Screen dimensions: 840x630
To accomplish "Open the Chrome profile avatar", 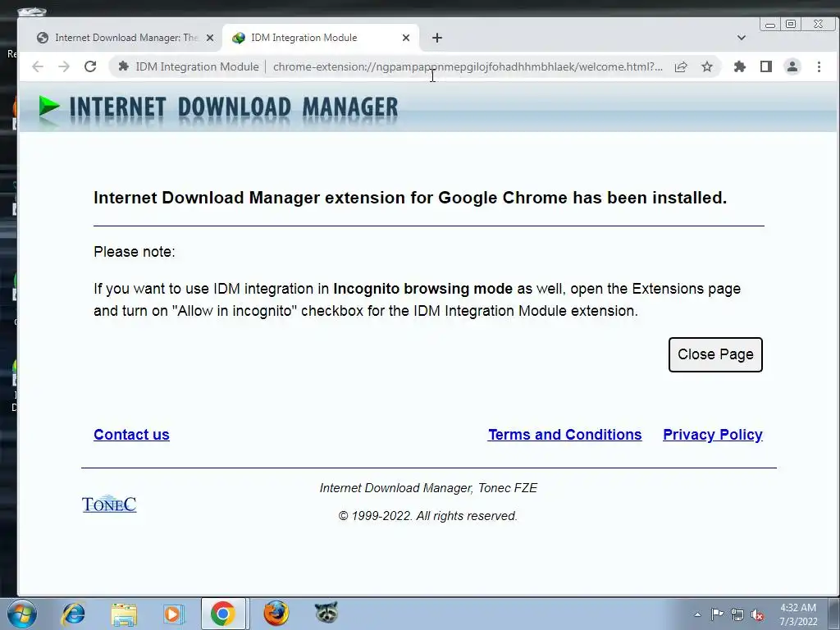I will pyautogui.click(x=792, y=66).
